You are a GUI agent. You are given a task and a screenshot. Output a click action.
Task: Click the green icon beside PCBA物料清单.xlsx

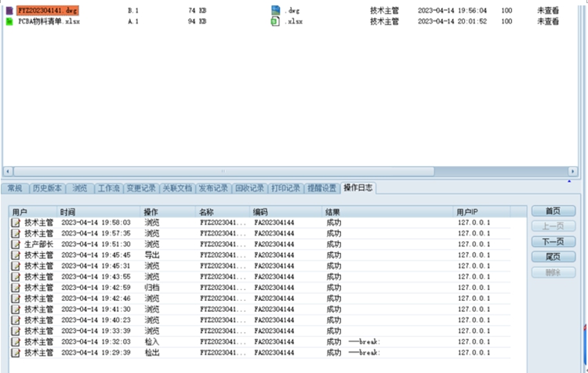tap(9, 21)
